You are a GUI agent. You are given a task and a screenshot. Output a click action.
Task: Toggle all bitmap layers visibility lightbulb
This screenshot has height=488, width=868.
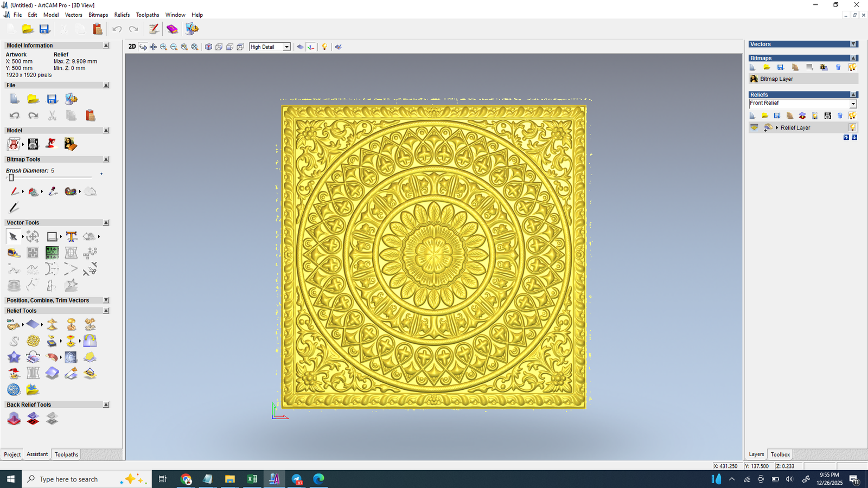[x=853, y=67]
